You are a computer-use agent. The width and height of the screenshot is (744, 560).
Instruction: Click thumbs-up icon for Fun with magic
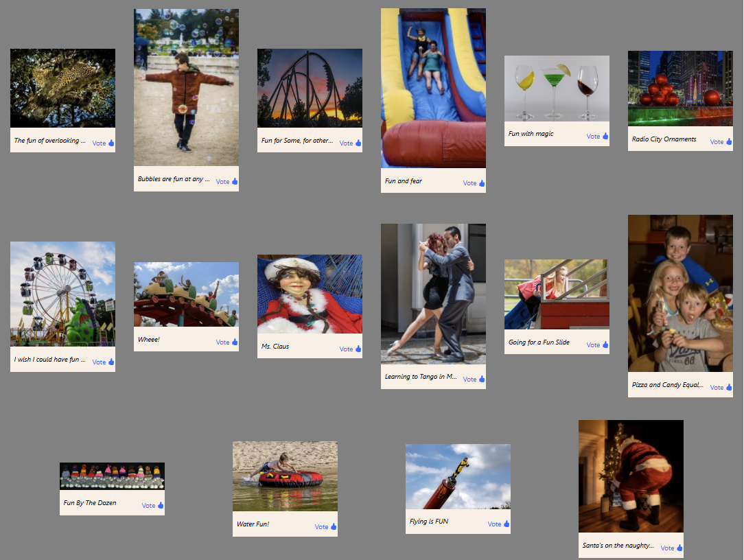tap(605, 136)
